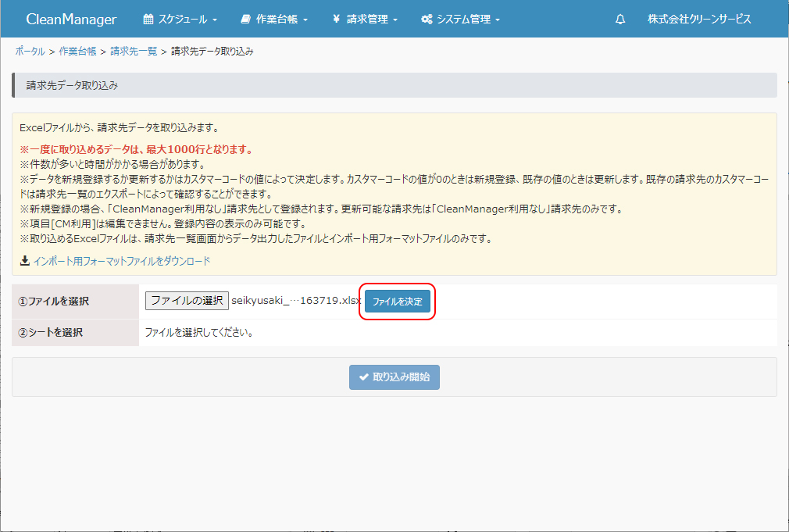Viewport: 789px width, 532px height.
Task: Select 作業台帳 in the breadcrumb trail
Action: 77,52
